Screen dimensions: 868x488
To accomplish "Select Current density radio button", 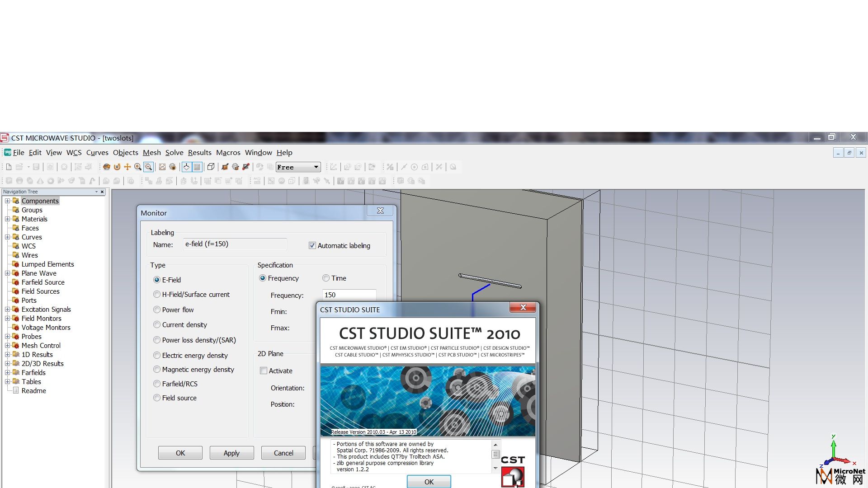I will [x=157, y=325].
